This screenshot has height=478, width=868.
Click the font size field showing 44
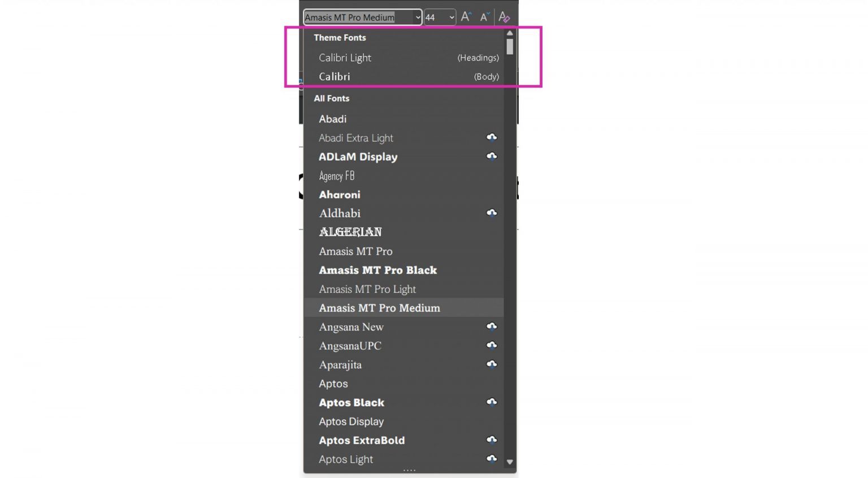pos(432,17)
